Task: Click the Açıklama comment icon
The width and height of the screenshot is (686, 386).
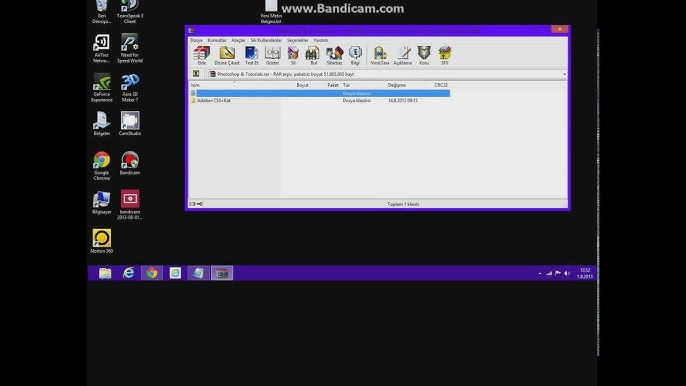Action: point(402,56)
